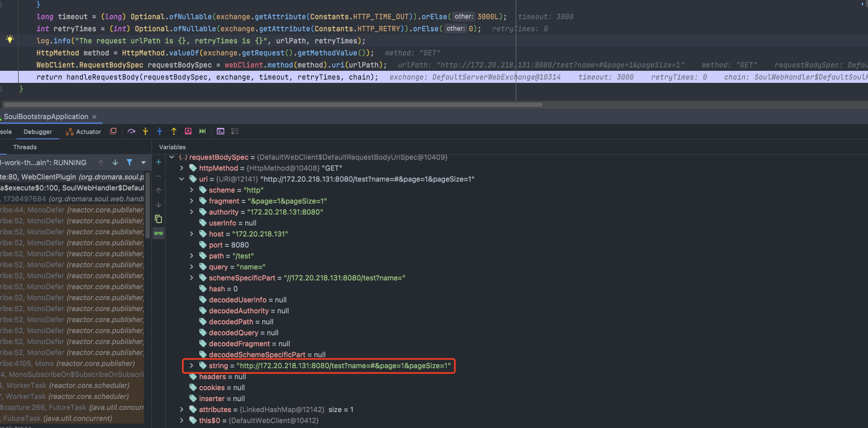Open the thread selector dropdown arrow
Screen dimensions: 868x428
[x=143, y=162]
